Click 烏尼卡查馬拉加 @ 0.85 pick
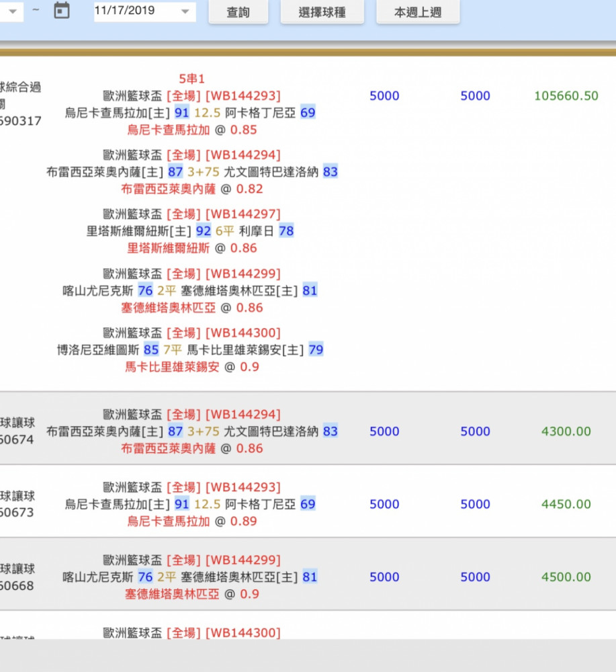 (x=192, y=130)
